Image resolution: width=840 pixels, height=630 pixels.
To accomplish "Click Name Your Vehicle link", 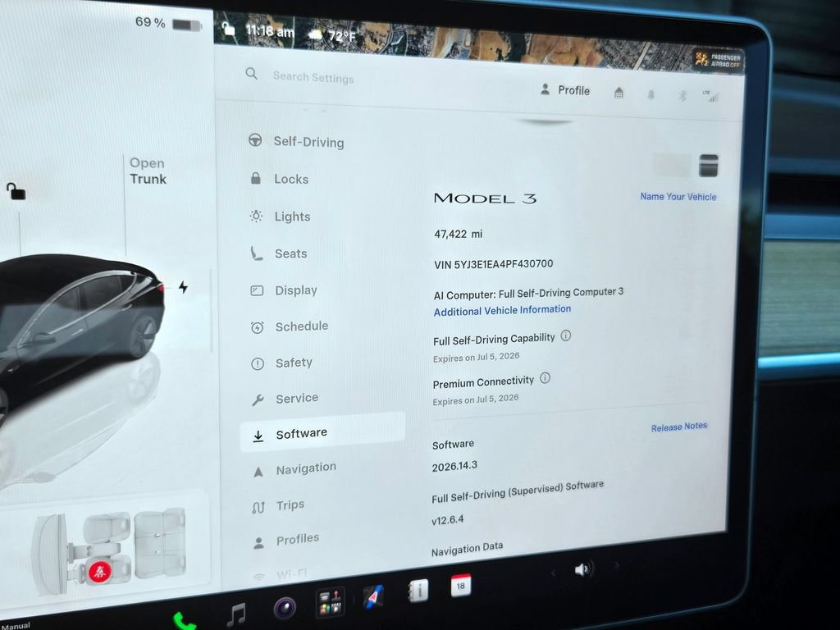I will coord(678,197).
